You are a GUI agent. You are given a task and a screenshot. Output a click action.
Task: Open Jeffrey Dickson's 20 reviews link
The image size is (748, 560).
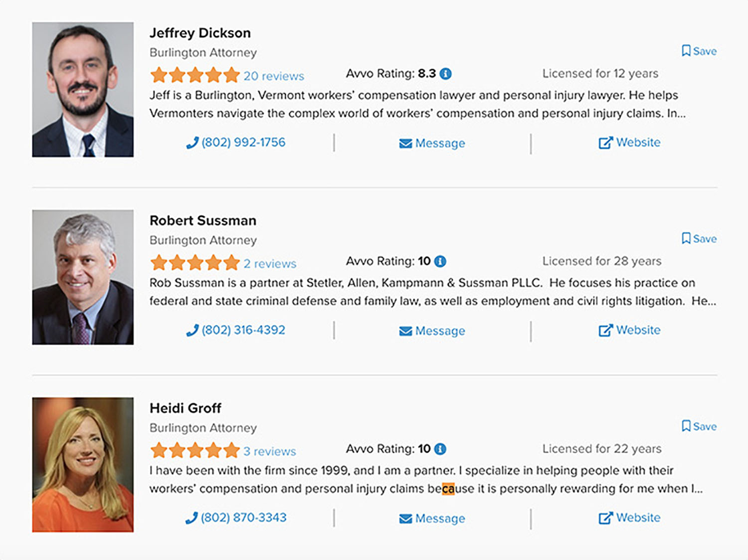[274, 76]
